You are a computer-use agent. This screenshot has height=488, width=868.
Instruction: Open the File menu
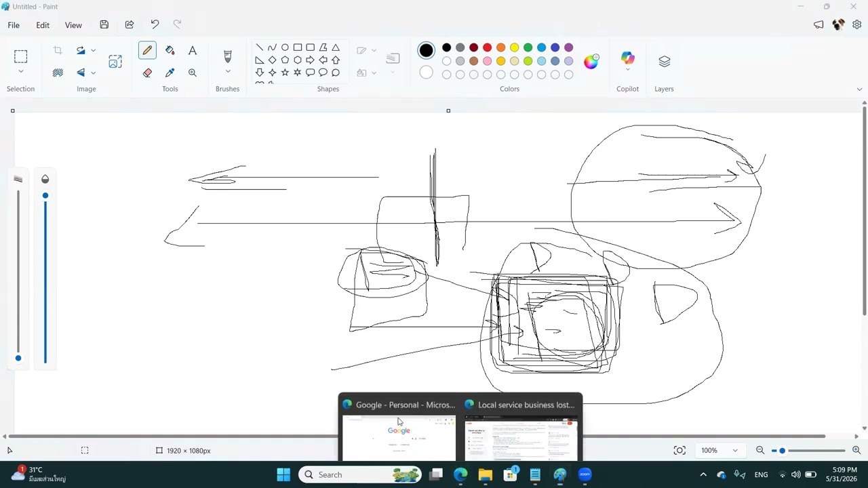[x=14, y=25]
